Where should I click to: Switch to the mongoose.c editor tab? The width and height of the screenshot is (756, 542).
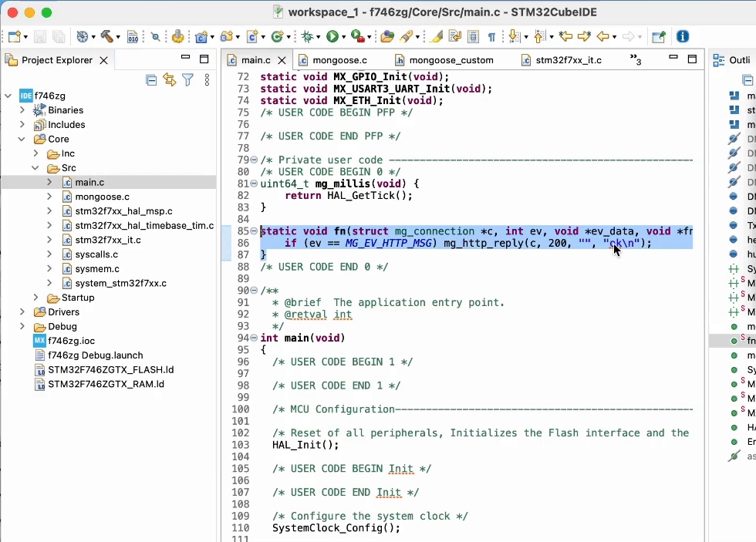click(x=339, y=60)
